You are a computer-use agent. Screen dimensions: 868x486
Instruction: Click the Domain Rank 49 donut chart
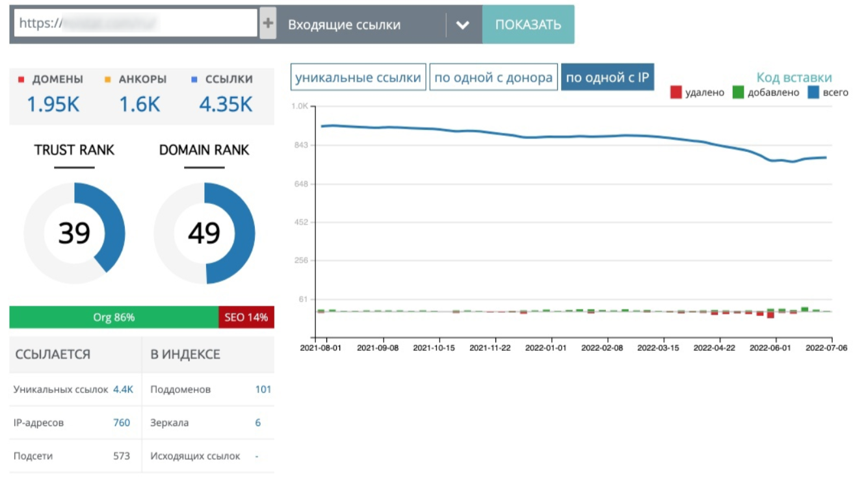(x=204, y=233)
